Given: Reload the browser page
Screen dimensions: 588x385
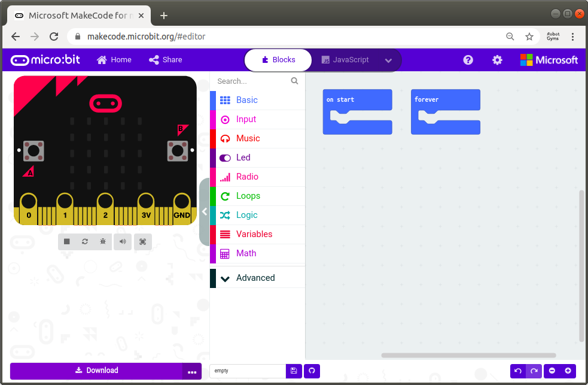Looking at the screenshot, I should coord(54,37).
